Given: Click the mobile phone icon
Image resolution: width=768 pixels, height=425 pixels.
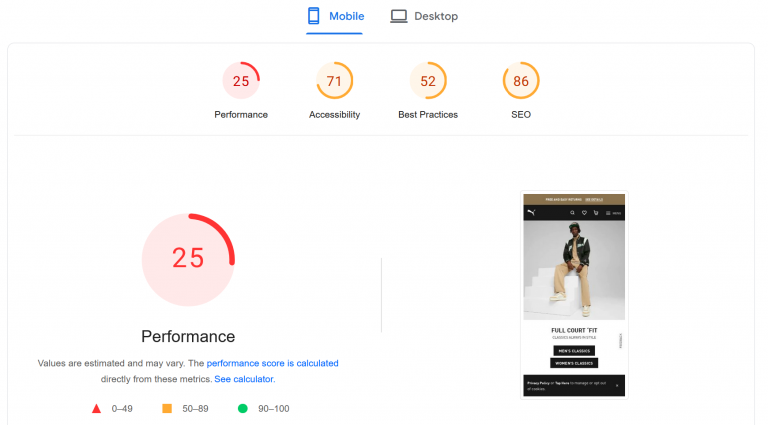Looking at the screenshot, I should pyautogui.click(x=313, y=16).
